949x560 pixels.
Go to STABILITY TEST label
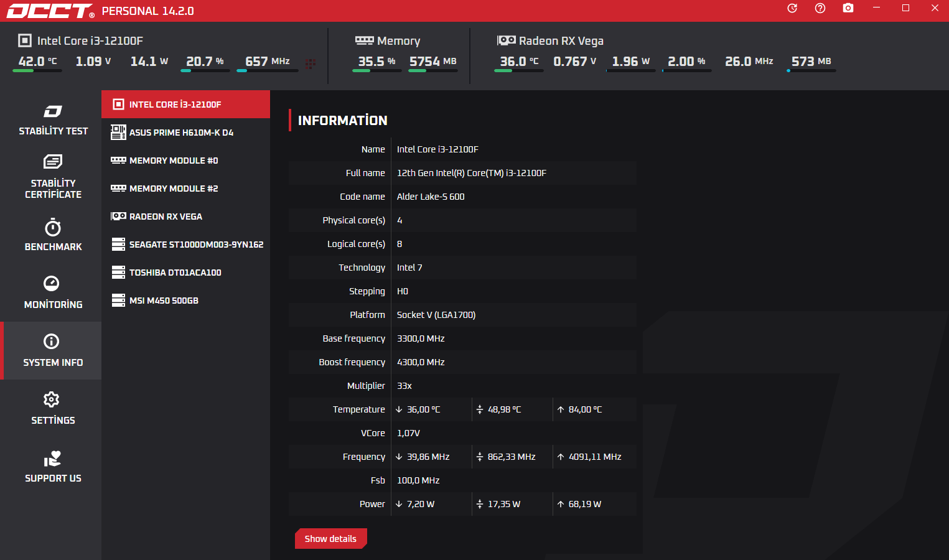tap(53, 131)
